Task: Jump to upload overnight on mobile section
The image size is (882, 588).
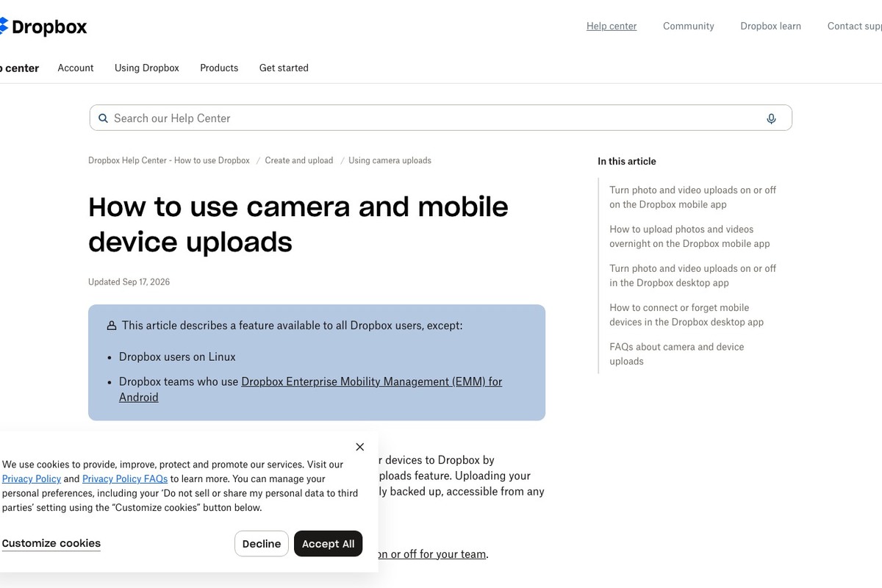Action: click(x=689, y=237)
